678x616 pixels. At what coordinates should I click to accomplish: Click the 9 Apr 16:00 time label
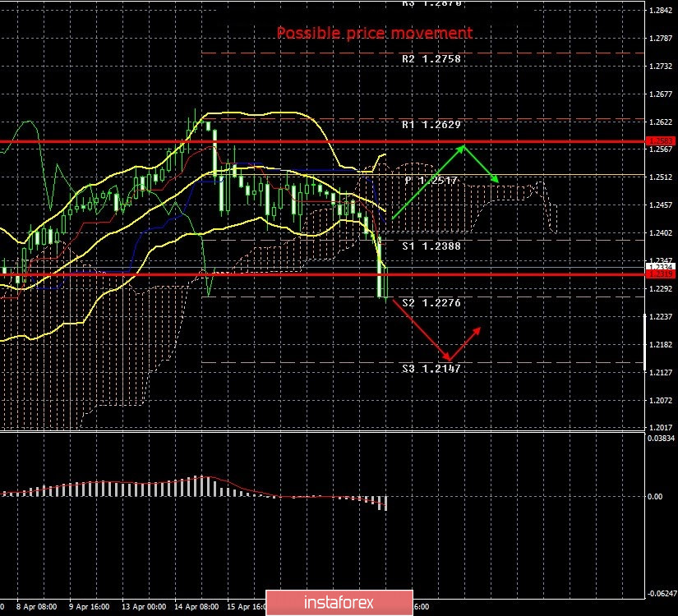[x=90, y=606]
